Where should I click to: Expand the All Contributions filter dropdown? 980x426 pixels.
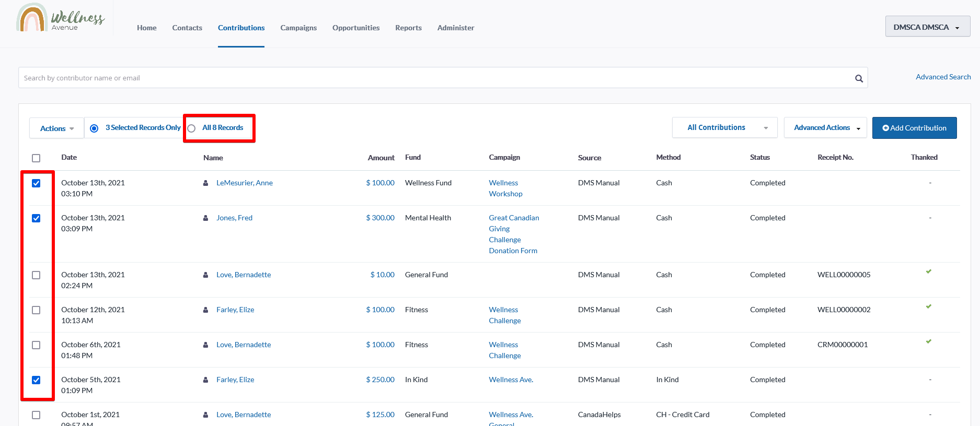point(724,127)
